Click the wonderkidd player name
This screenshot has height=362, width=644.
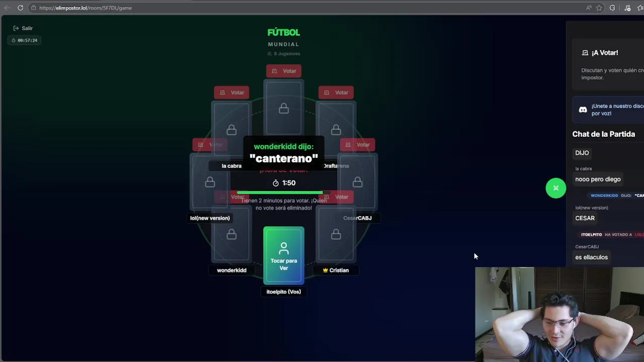pos(231,270)
